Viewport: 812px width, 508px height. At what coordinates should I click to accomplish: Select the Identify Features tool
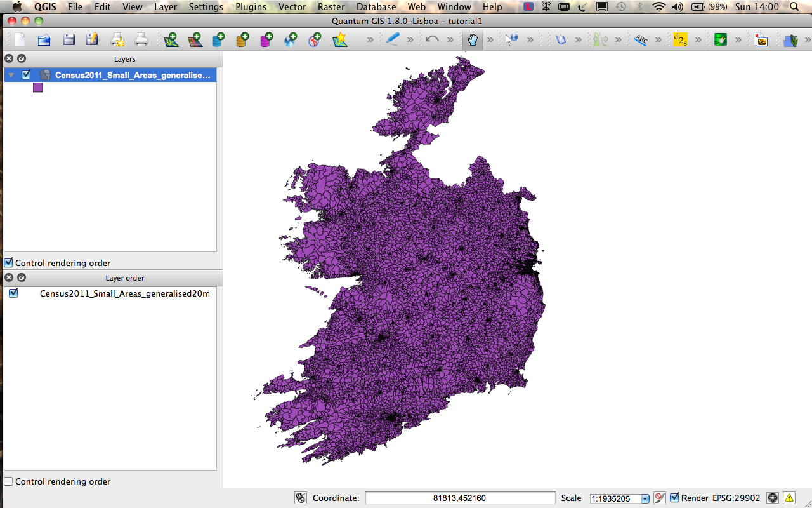click(512, 39)
